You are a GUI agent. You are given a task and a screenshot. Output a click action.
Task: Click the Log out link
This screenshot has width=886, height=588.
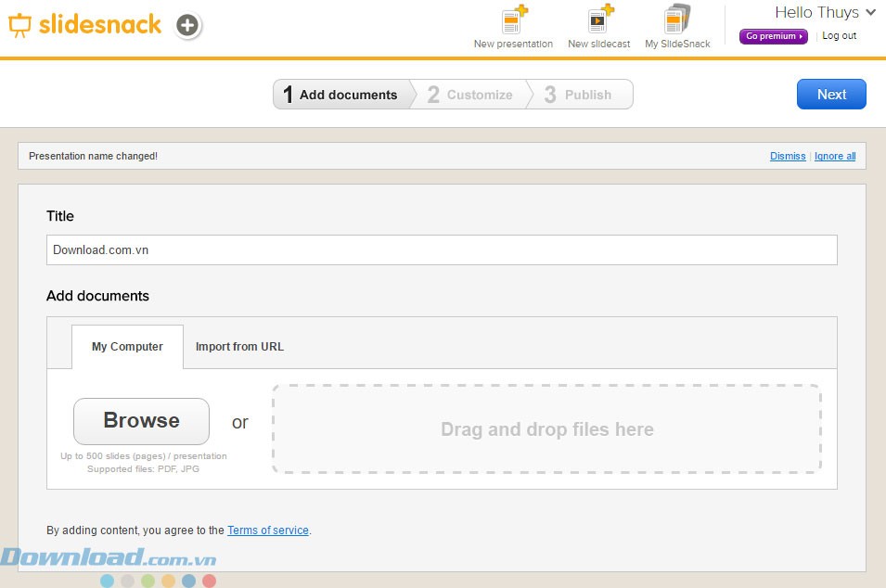pyautogui.click(x=839, y=36)
